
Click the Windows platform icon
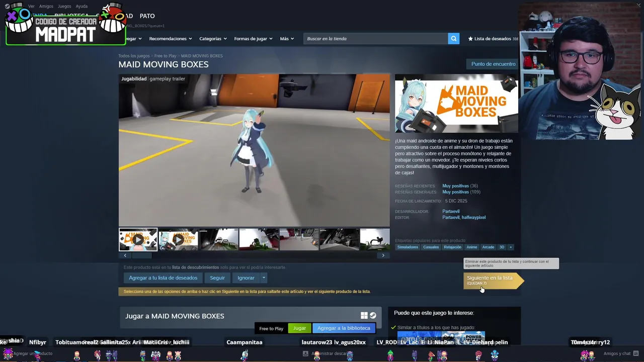[x=364, y=316]
